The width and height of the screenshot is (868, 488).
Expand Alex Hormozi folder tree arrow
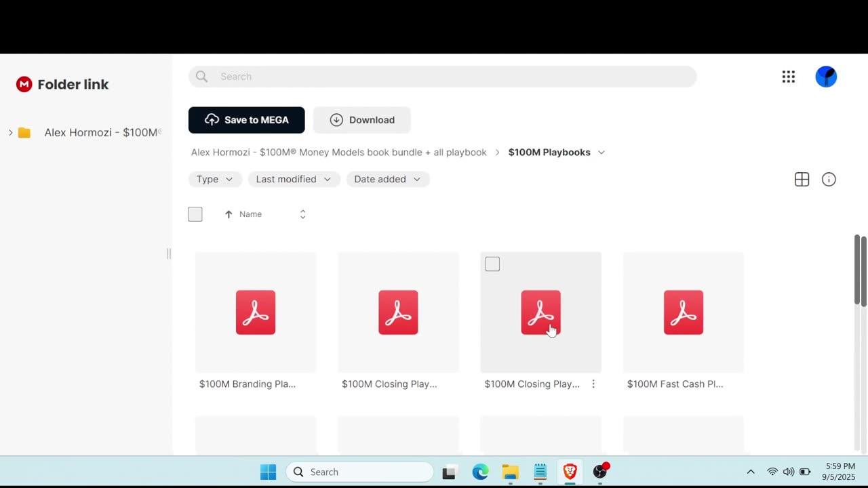point(10,133)
